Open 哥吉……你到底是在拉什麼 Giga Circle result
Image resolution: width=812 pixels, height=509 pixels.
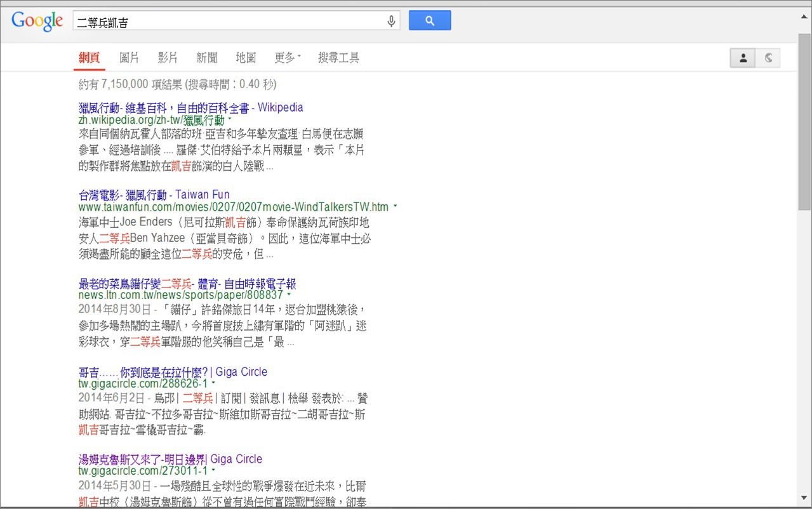point(173,371)
